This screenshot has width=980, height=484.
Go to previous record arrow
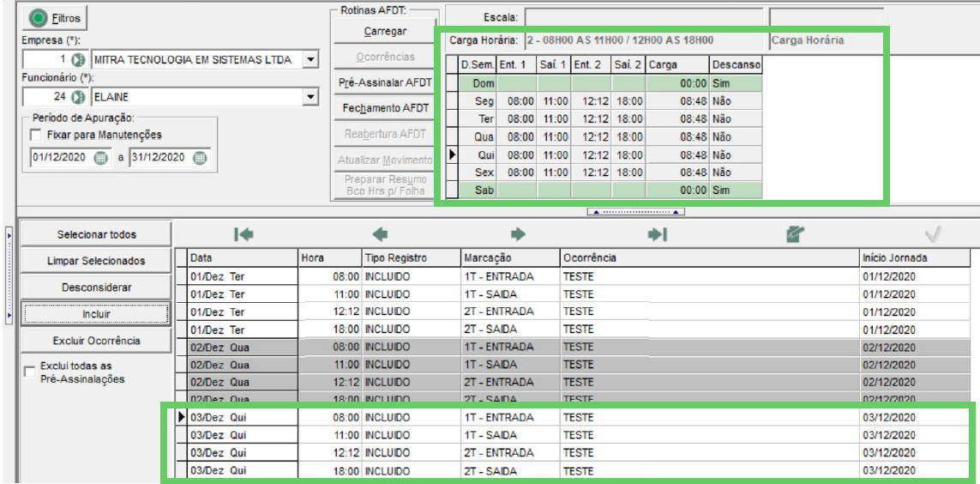380,234
